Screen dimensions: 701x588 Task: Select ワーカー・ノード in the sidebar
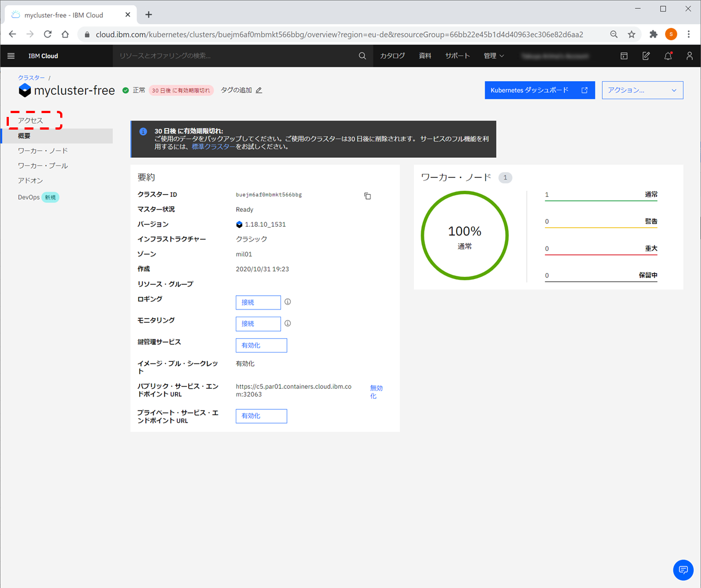pos(43,151)
